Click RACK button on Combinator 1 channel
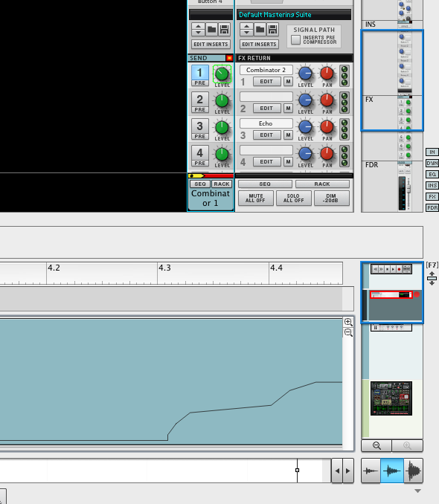 point(222,184)
